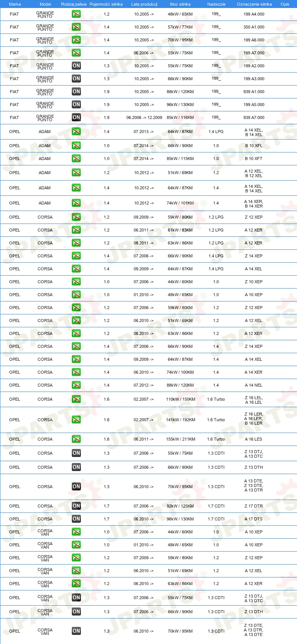Click petrol icon in CORSA 61kW / 83KM row
This screenshot has width=297, height=644.
click(x=76, y=230)
